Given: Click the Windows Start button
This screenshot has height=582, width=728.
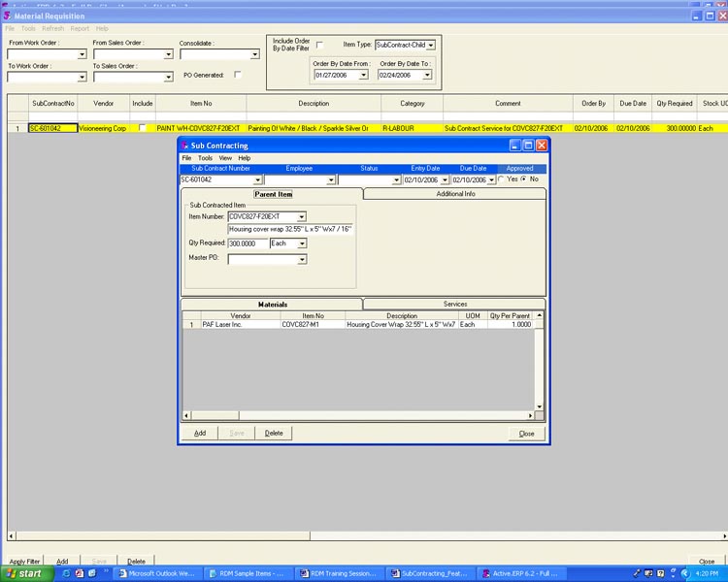Looking at the screenshot, I should [23, 573].
